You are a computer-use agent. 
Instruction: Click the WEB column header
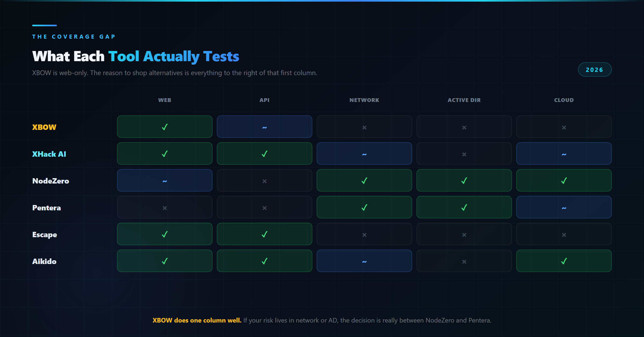(165, 100)
